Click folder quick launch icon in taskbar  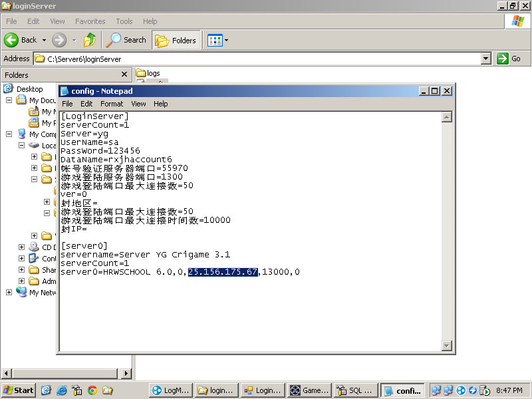pos(108,390)
